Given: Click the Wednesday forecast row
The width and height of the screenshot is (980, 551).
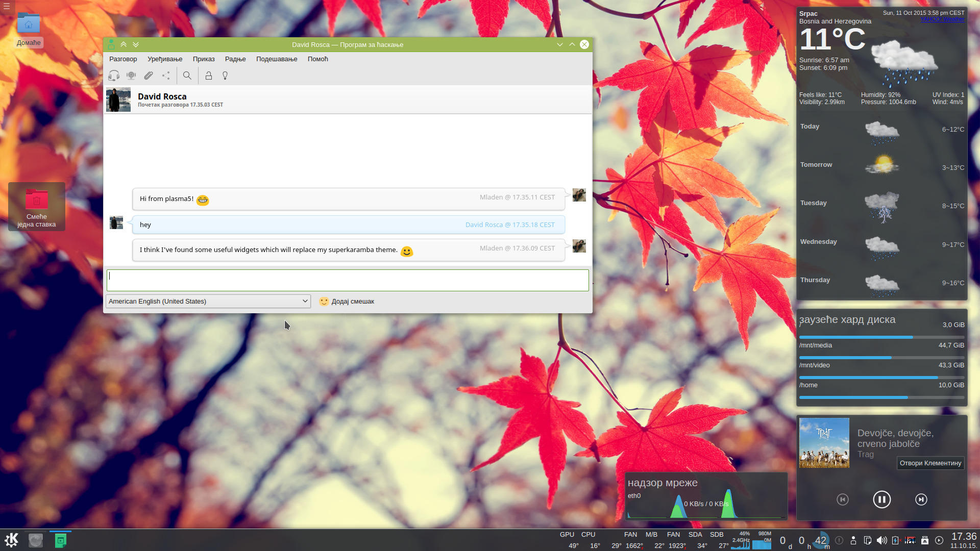Looking at the screenshot, I should pyautogui.click(x=882, y=245).
